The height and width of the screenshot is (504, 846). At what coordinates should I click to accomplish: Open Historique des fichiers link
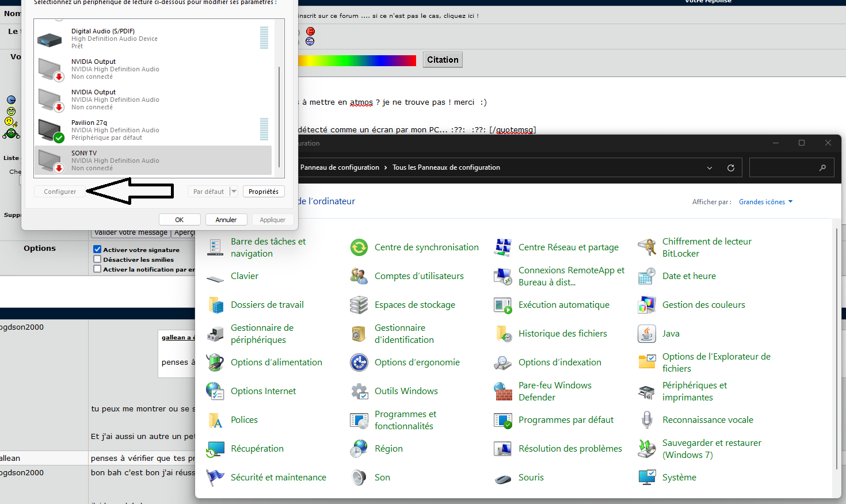pyautogui.click(x=563, y=334)
